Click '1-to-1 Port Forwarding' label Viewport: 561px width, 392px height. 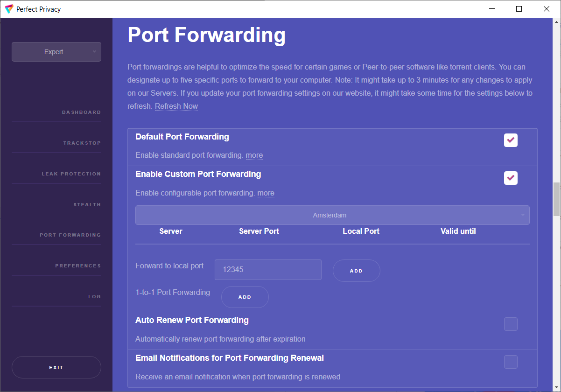(x=173, y=293)
